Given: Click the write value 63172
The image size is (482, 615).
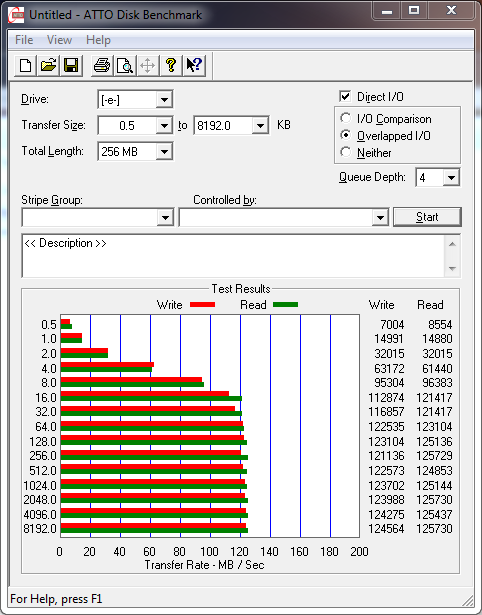Looking at the screenshot, I should (x=389, y=369).
